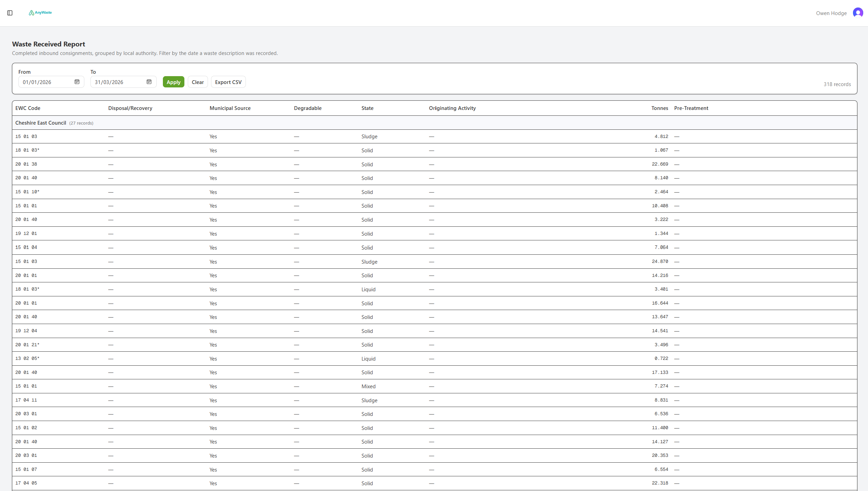Click EWC code 15 01 10*
The width and height of the screenshot is (868, 491).
pyautogui.click(x=27, y=192)
